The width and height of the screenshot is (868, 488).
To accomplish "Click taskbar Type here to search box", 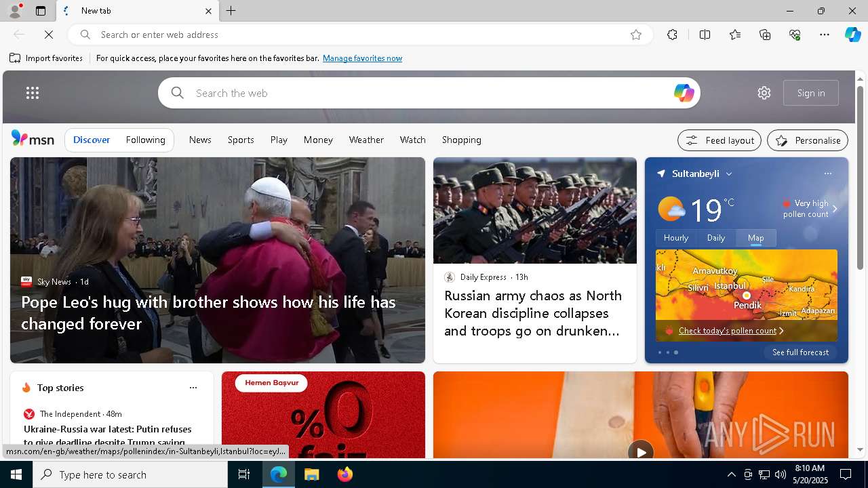I will click(x=130, y=474).
